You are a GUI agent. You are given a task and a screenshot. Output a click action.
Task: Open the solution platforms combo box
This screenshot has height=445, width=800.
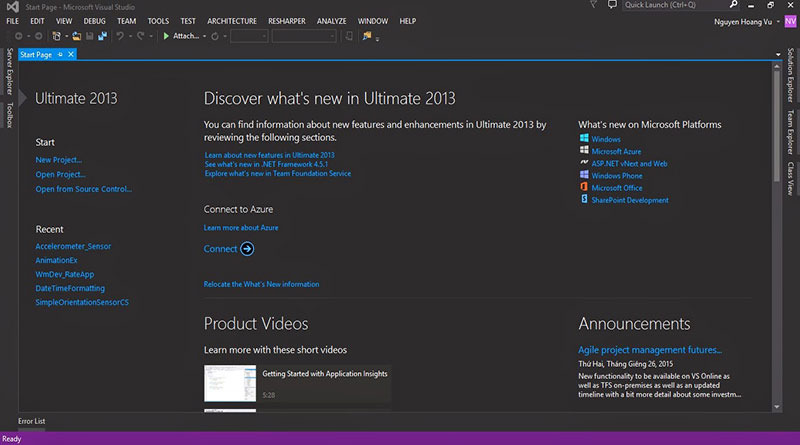(304, 36)
